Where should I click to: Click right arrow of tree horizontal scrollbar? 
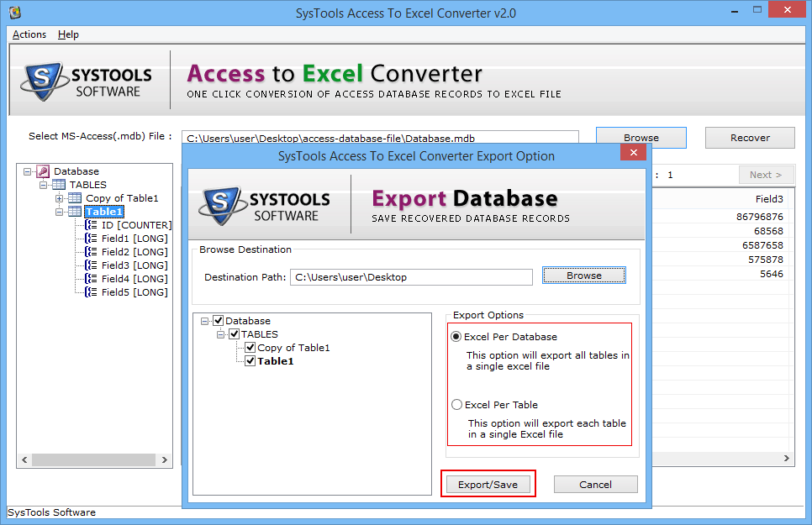(164, 459)
